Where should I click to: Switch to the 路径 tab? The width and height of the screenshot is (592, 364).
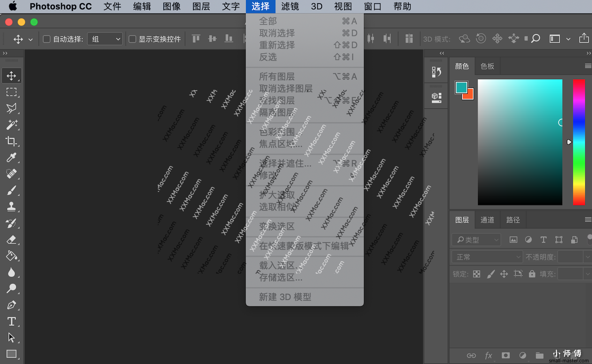pyautogui.click(x=513, y=220)
